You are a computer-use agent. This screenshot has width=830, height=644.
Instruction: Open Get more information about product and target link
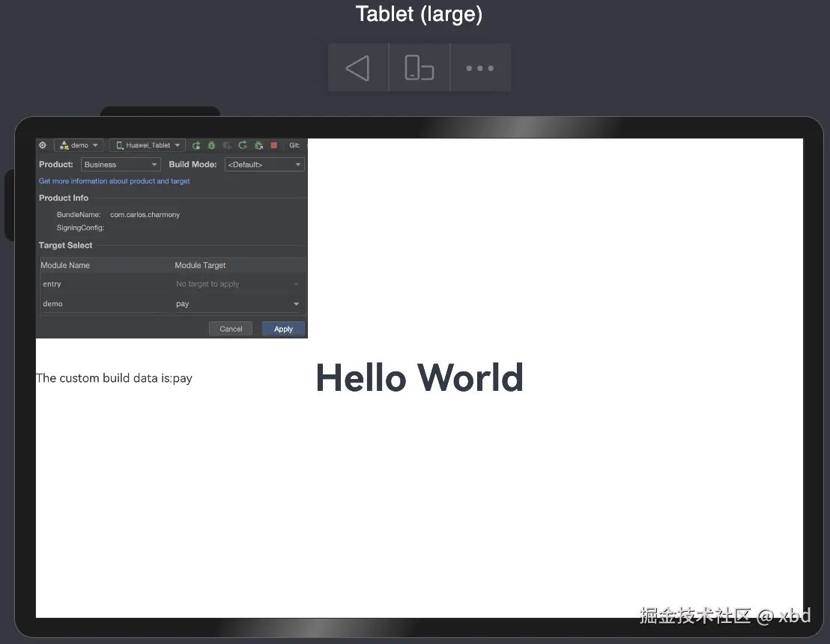115,181
